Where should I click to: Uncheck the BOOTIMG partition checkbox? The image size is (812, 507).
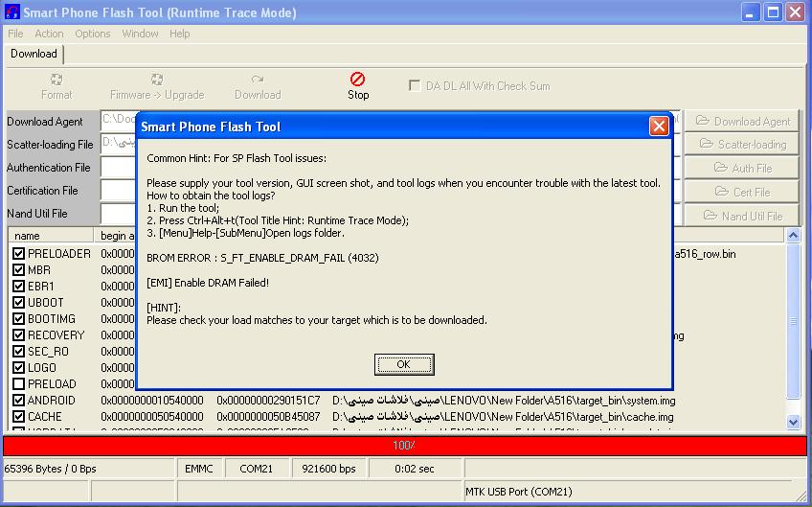tap(18, 319)
